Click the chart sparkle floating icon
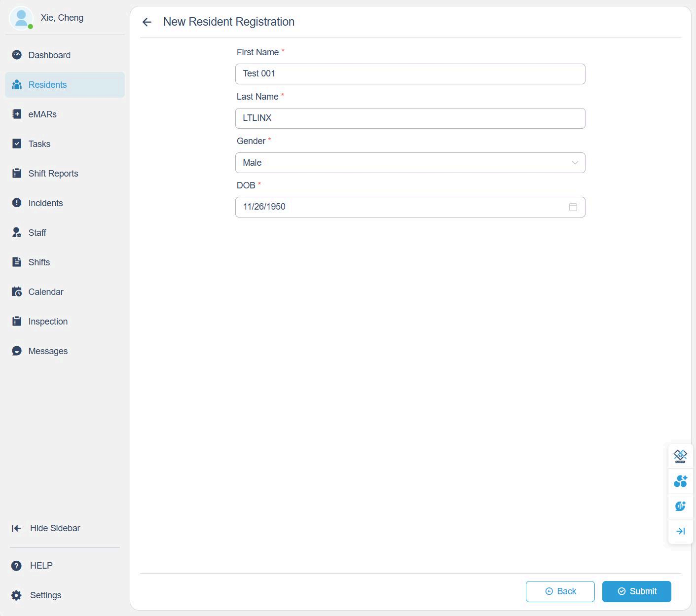696x616 pixels. click(680, 506)
